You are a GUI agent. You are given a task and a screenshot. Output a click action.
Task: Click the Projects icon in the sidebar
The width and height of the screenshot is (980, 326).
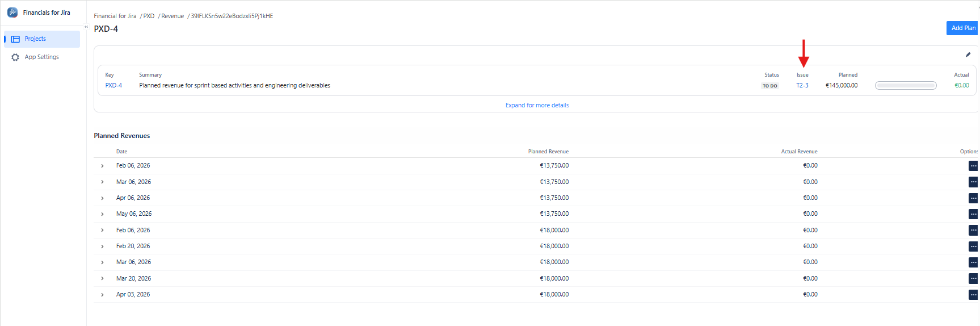click(x=15, y=39)
